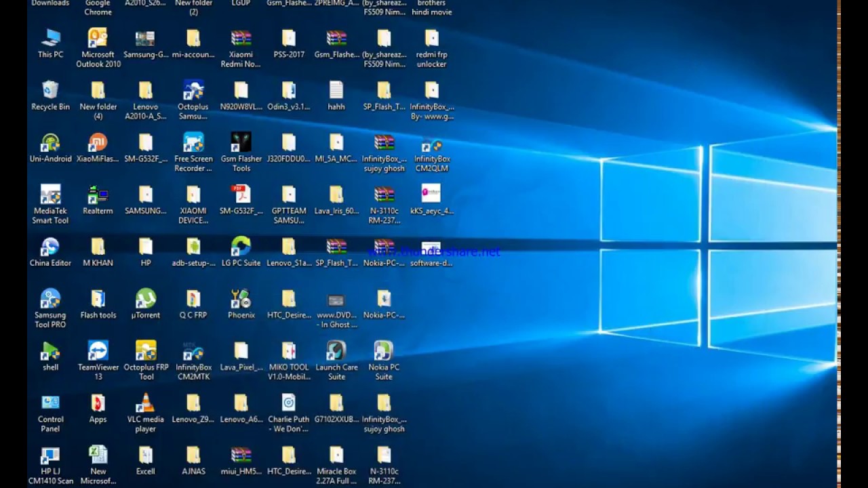Open the MI_5A_MC... folder
This screenshot has height=488, width=868.
click(x=336, y=148)
